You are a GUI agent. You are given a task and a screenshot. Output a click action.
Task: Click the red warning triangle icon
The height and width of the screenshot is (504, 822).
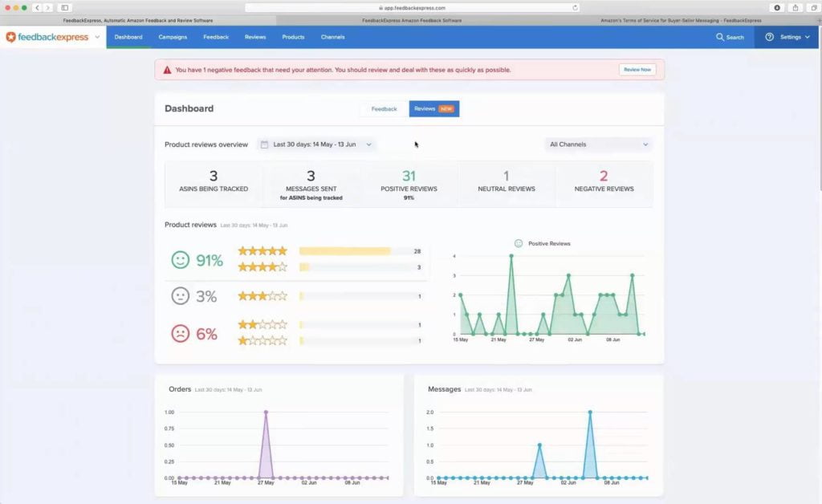click(x=167, y=70)
